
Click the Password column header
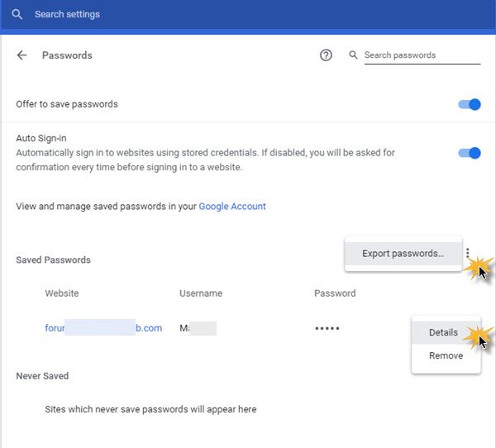tap(335, 293)
